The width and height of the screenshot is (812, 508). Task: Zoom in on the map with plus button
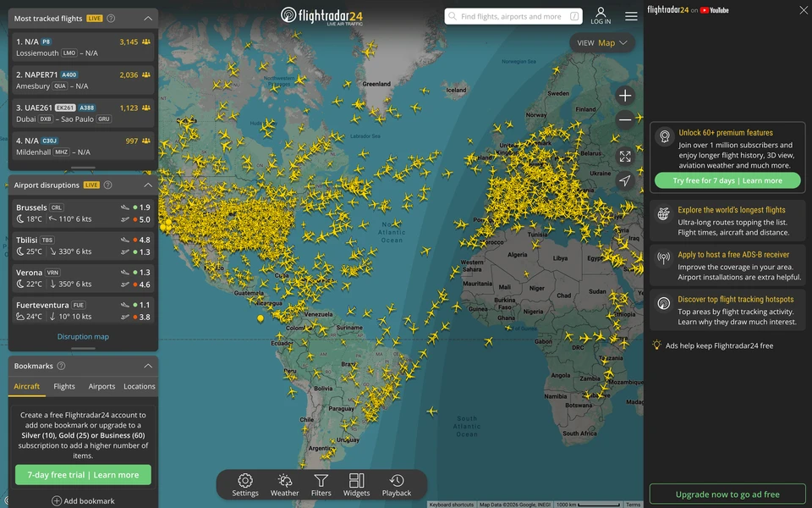625,96
